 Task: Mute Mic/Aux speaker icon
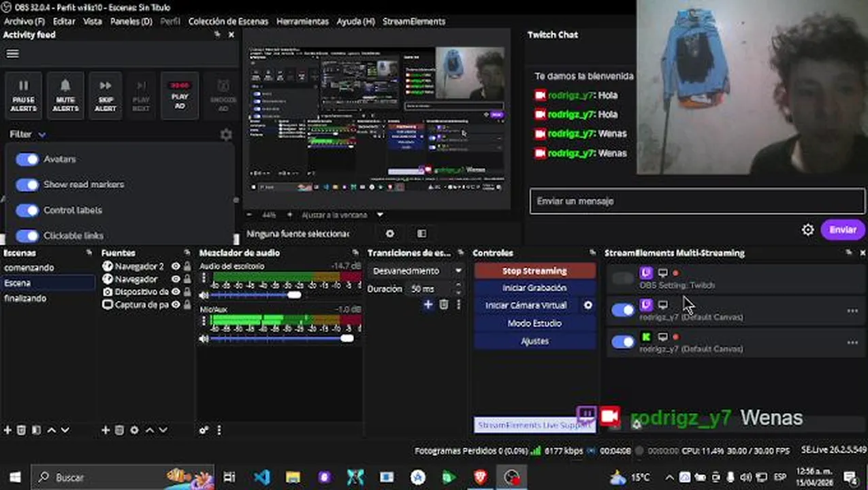pyautogui.click(x=204, y=338)
